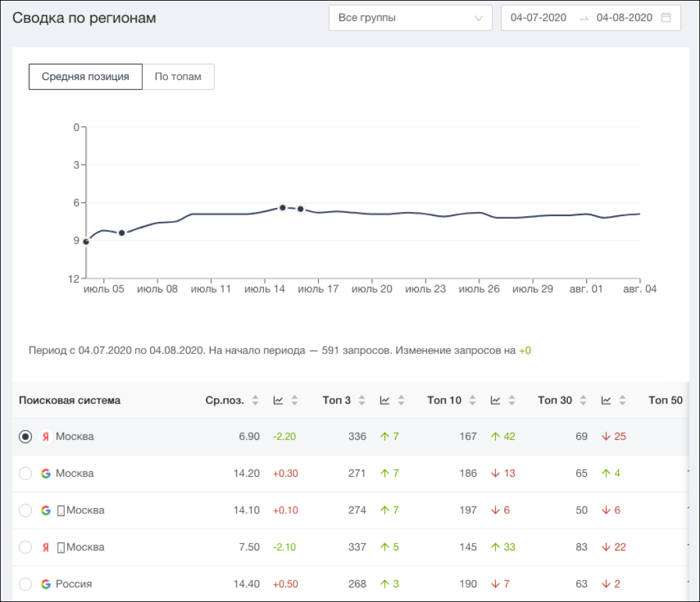Viewport: 700px width, 602px height.
Task: Click the chart data point at start of line
Action: point(86,241)
